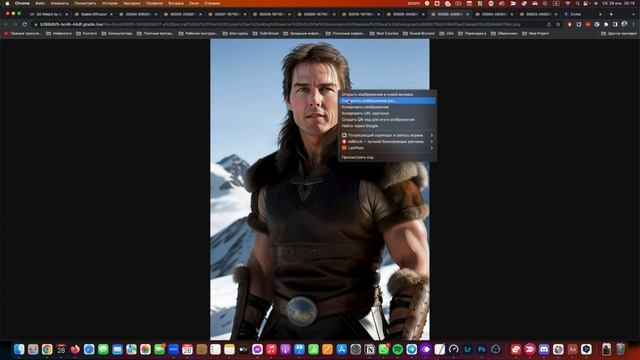
Task: Click the Wi-Fi icon in menu bar
Action: (x=567, y=3)
